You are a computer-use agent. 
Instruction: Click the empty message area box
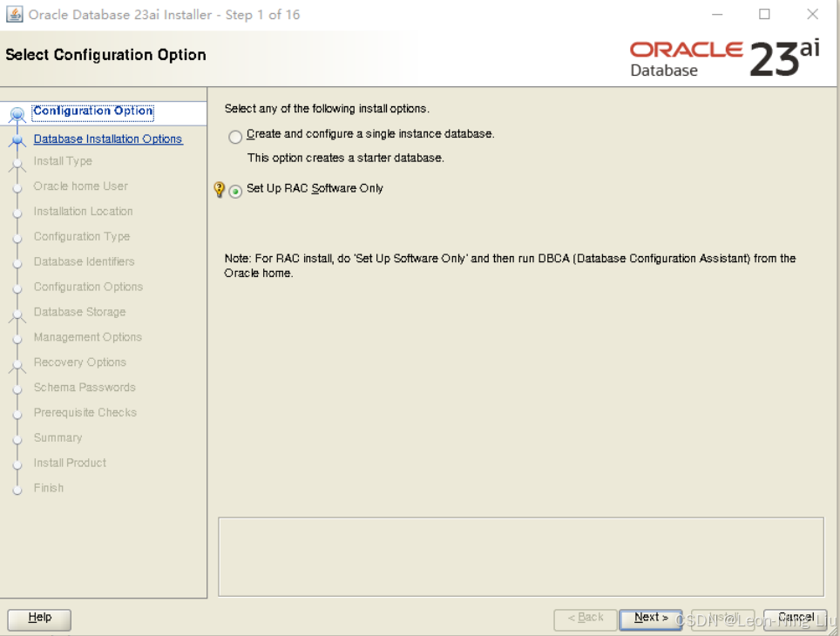pos(521,557)
